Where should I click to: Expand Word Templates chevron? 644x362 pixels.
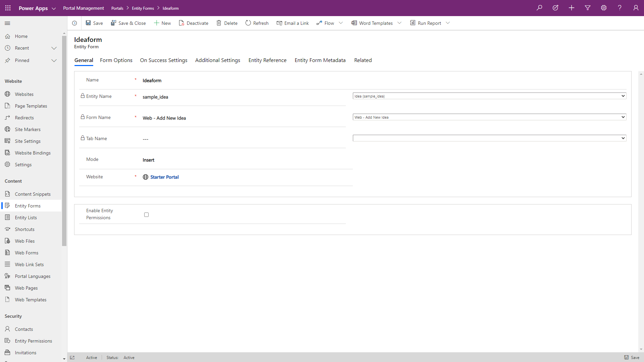(399, 23)
